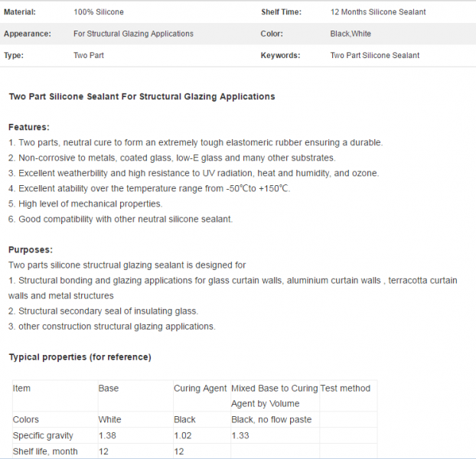The height and width of the screenshot is (459, 476).
Task: Click the Black,White color value
Action: coord(350,34)
